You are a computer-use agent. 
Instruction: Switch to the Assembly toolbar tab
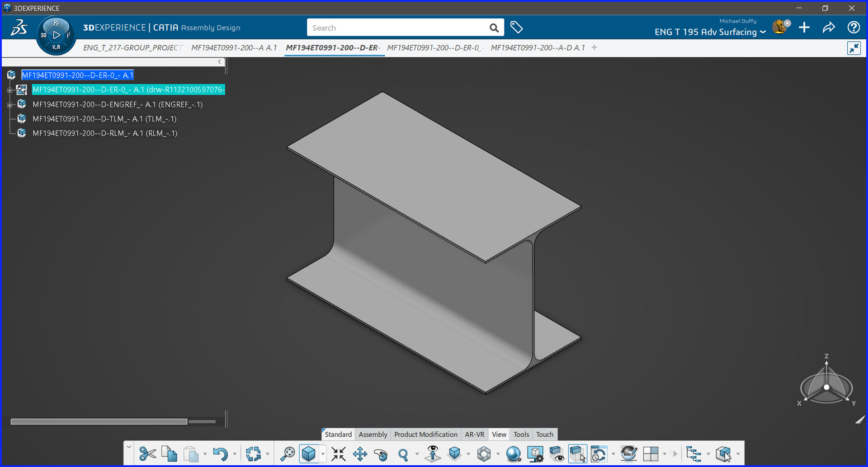click(373, 434)
